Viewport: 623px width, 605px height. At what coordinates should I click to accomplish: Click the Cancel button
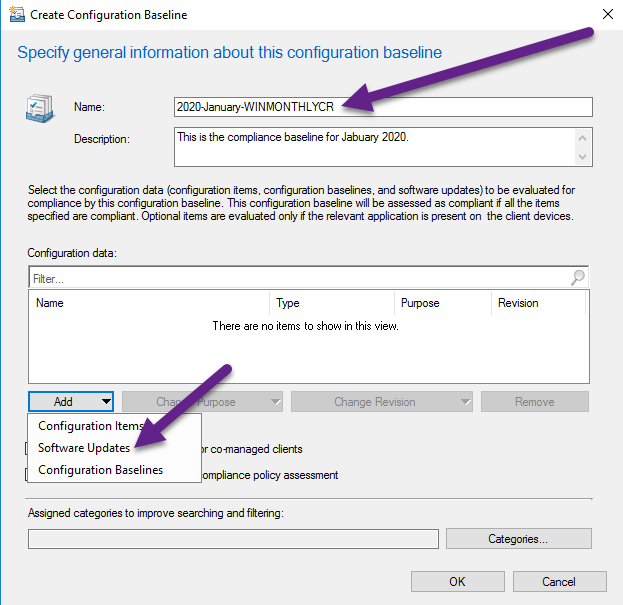[x=559, y=582]
